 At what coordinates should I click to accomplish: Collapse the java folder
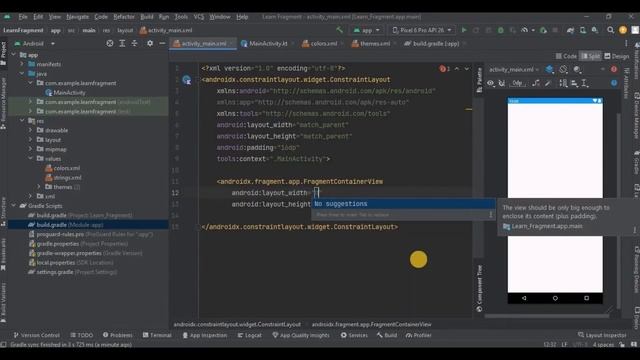22,73
